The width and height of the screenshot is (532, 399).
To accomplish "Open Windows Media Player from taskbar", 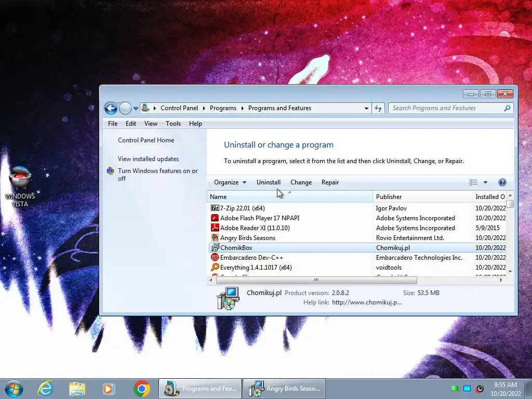I will tap(109, 389).
